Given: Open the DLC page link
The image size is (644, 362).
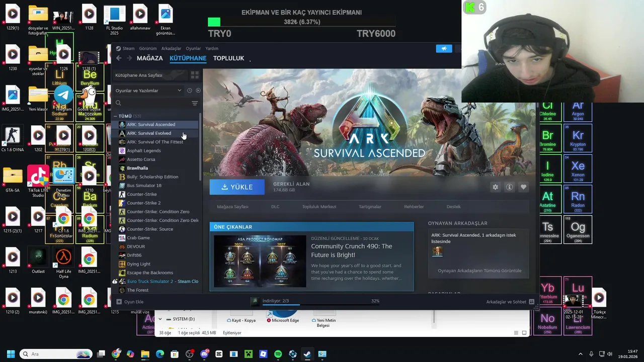Looking at the screenshot, I should pos(275,207).
